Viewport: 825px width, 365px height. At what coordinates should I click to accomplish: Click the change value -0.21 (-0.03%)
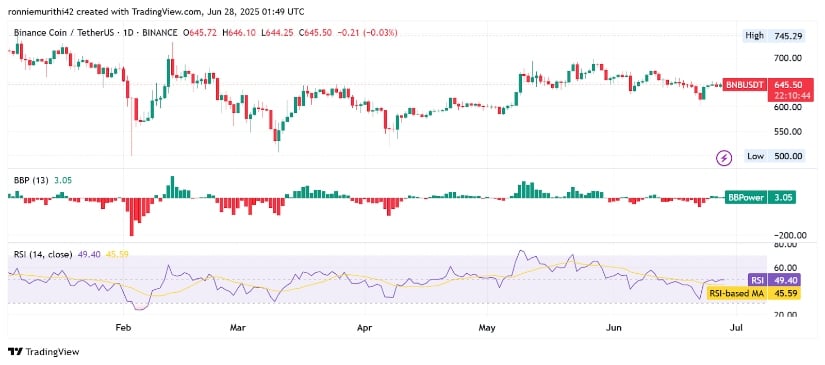coord(367,33)
